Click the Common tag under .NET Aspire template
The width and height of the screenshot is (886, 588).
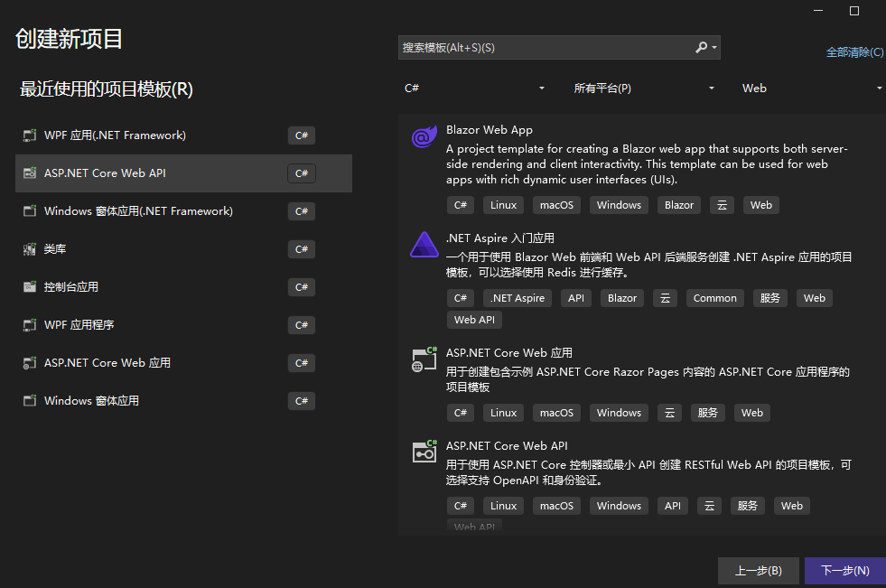(714, 298)
